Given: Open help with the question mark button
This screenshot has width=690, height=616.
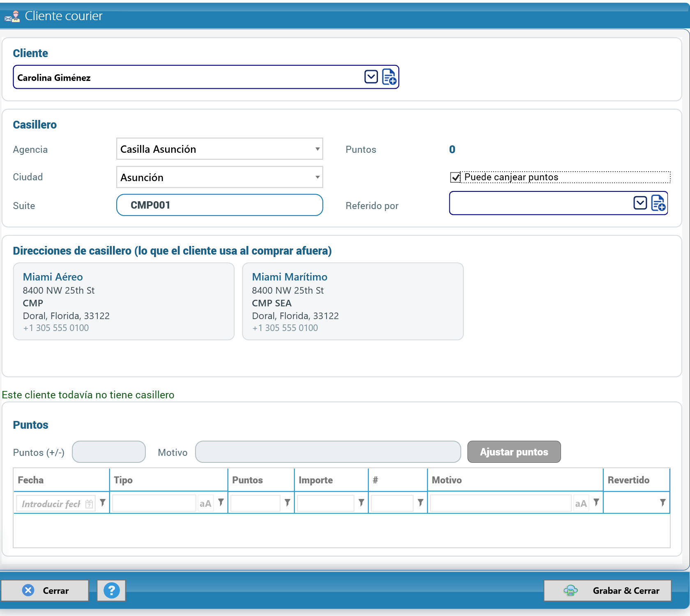Looking at the screenshot, I should [111, 591].
